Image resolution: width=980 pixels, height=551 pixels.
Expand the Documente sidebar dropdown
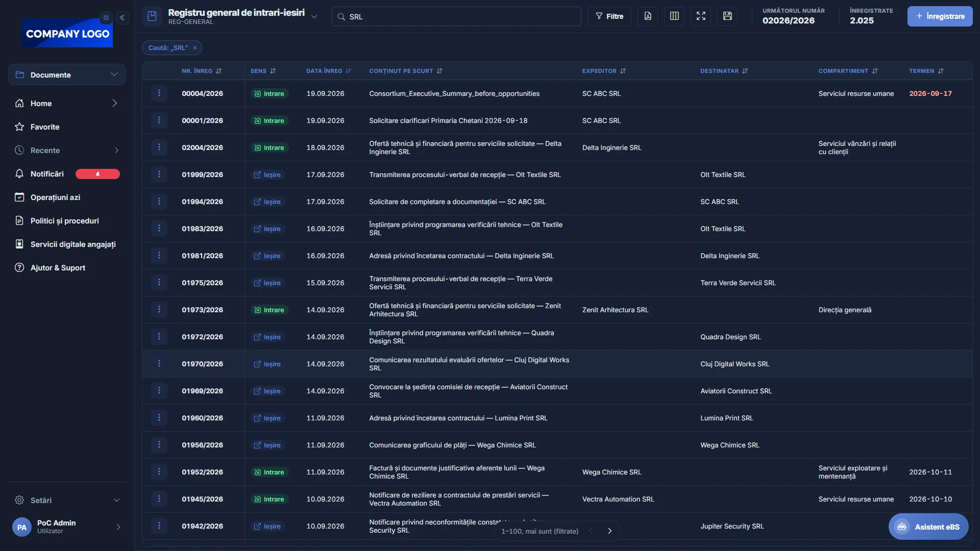click(67, 74)
